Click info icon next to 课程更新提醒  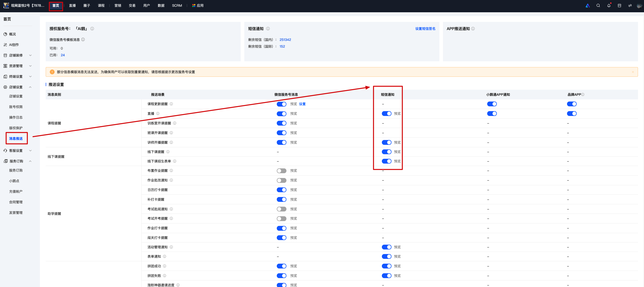click(x=171, y=104)
